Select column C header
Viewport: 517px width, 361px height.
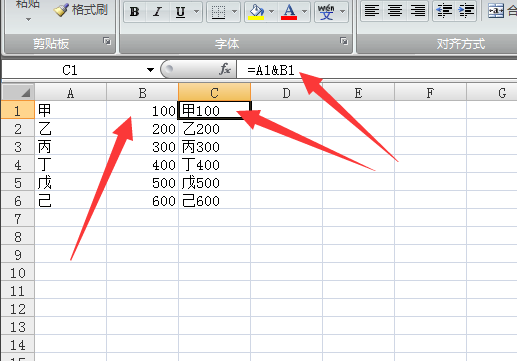[214, 92]
